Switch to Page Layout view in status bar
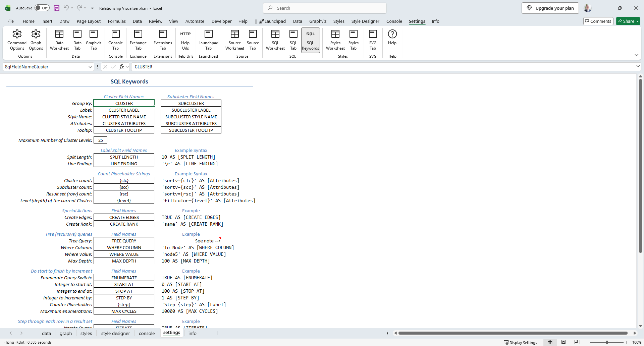Screen dimensions: 644x346 coord(563,342)
